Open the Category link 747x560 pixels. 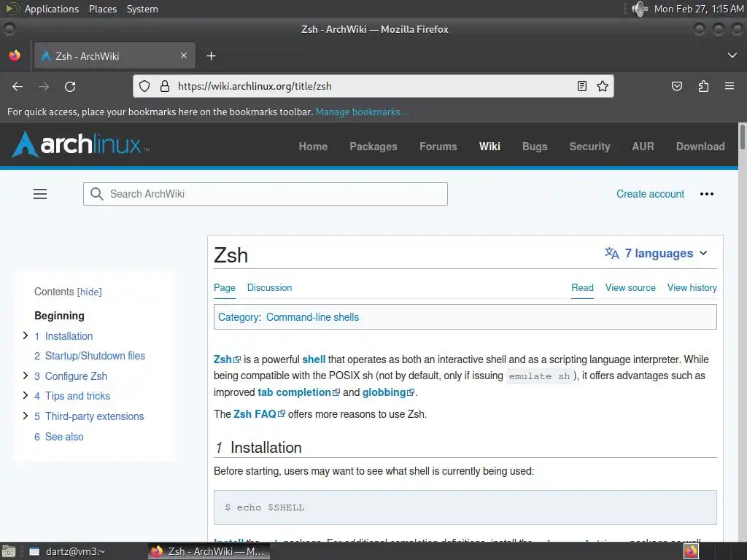pos(239,317)
